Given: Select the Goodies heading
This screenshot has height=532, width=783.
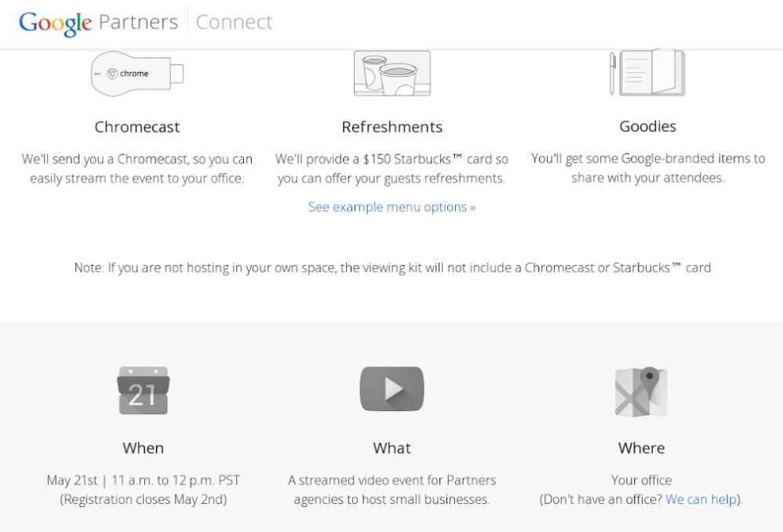Looking at the screenshot, I should (648, 126).
